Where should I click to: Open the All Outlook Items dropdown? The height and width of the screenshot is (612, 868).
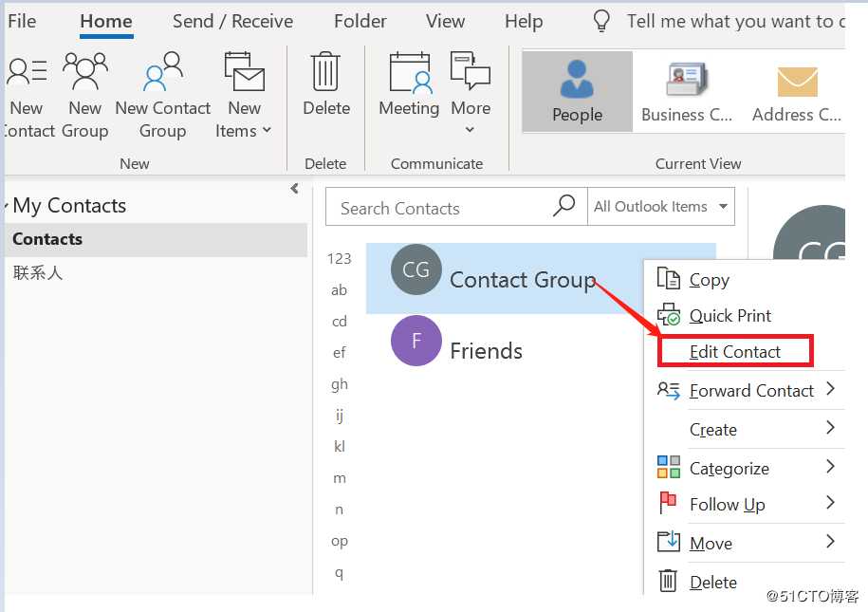tap(661, 207)
